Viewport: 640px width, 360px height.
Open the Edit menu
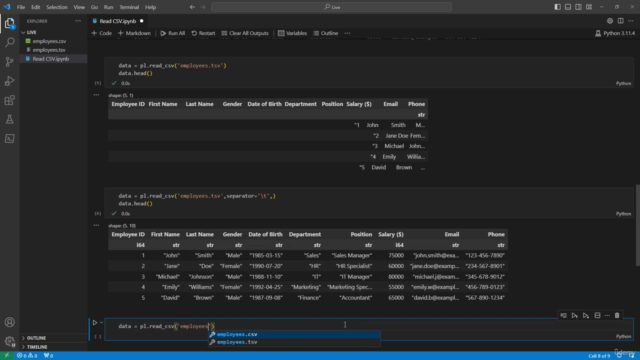[36, 7]
